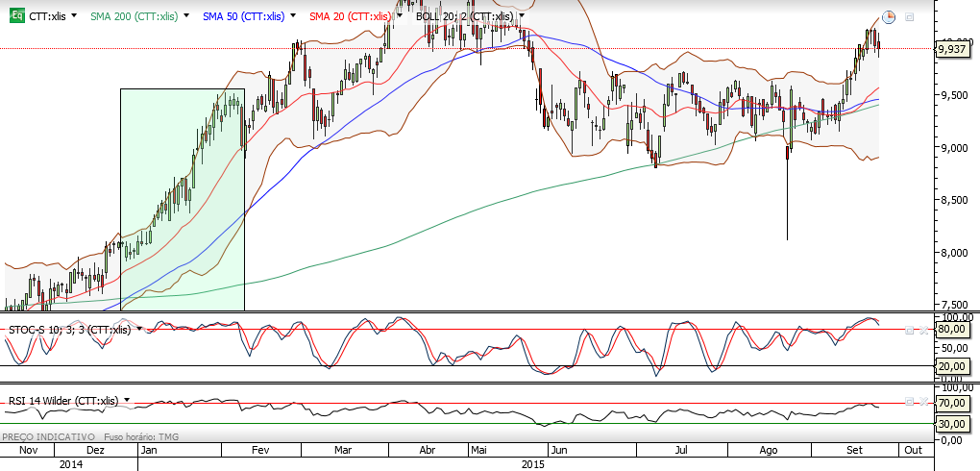Image resolution: width=980 pixels, height=471 pixels.
Task: Click the Out month on time axis
Action: pyautogui.click(x=914, y=451)
